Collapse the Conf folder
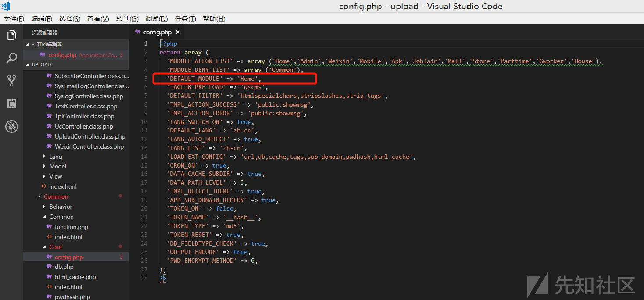Image resolution: width=644 pixels, height=300 pixels. (55, 247)
